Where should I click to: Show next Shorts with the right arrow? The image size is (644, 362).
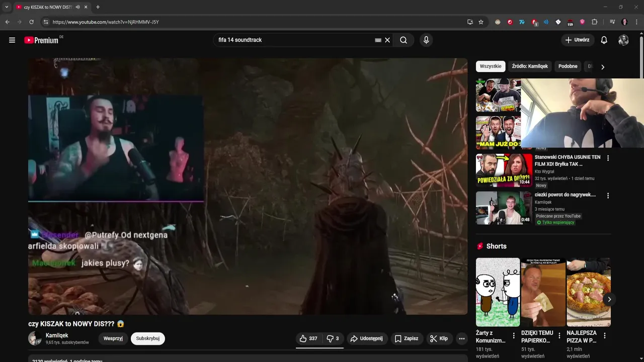609,299
